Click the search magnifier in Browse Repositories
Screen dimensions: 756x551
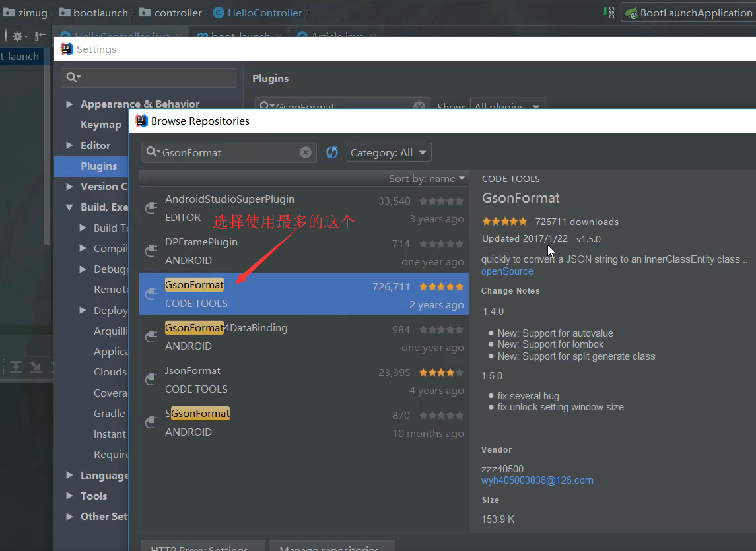pos(152,152)
